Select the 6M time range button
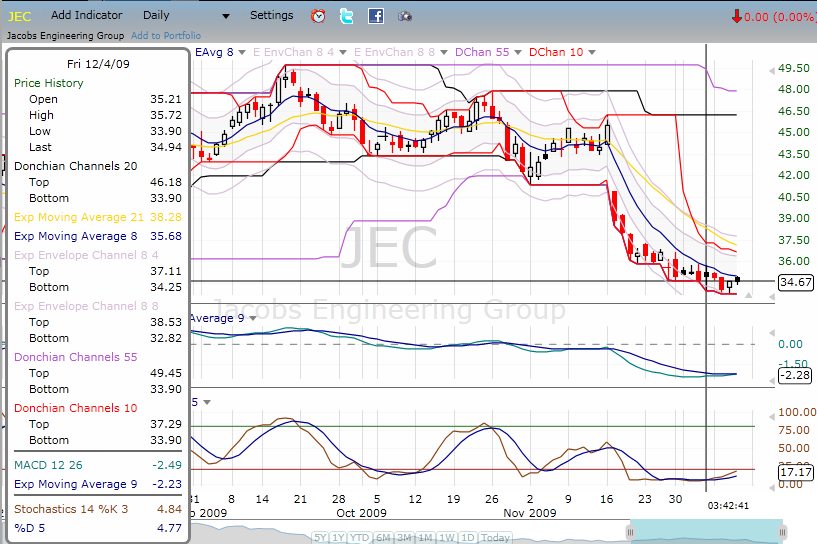817x544 pixels. pos(383,537)
